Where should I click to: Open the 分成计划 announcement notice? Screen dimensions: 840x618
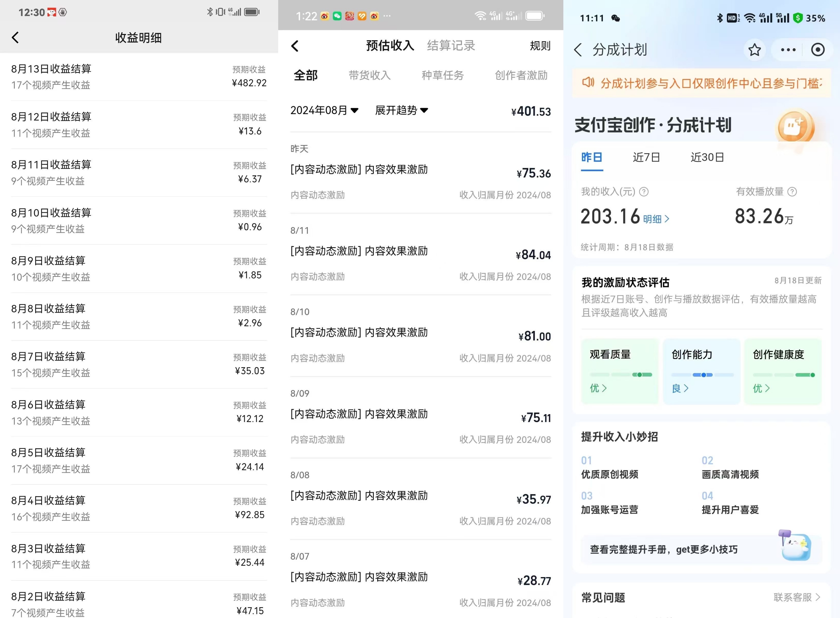pos(701,83)
